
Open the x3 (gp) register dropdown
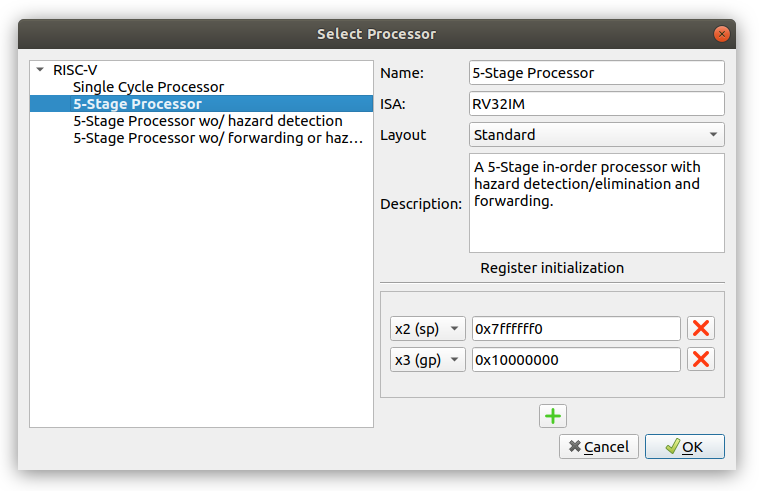coord(427,360)
